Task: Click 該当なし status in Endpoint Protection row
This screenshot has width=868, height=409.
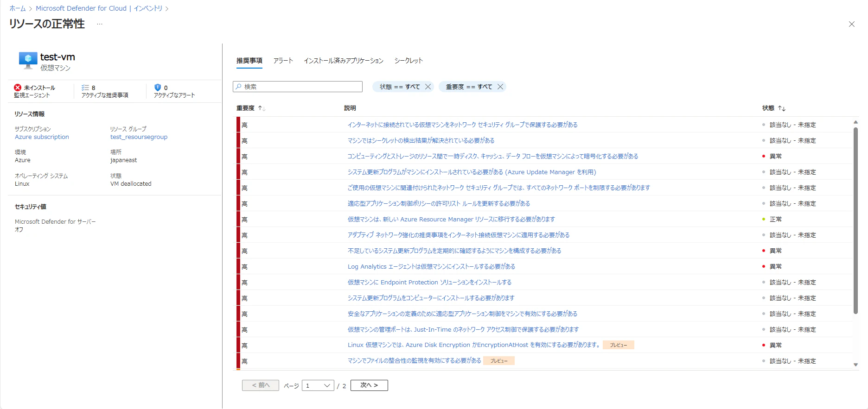Action: [793, 282]
